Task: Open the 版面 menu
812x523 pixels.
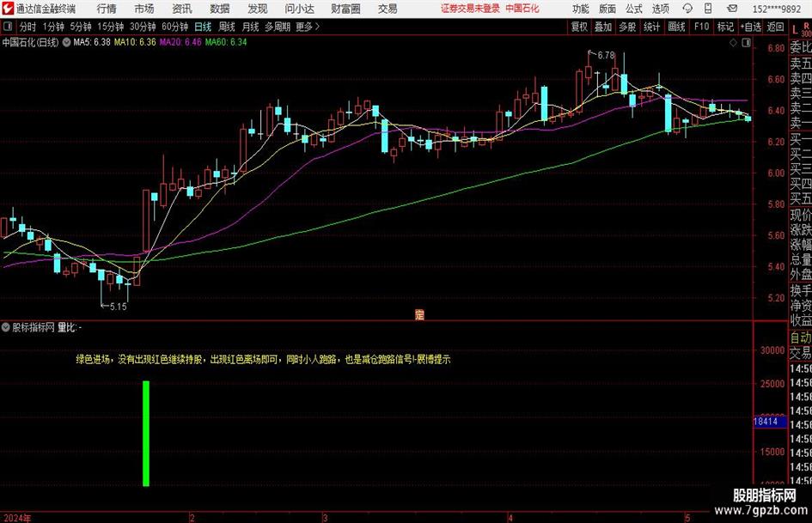Action: click(607, 9)
